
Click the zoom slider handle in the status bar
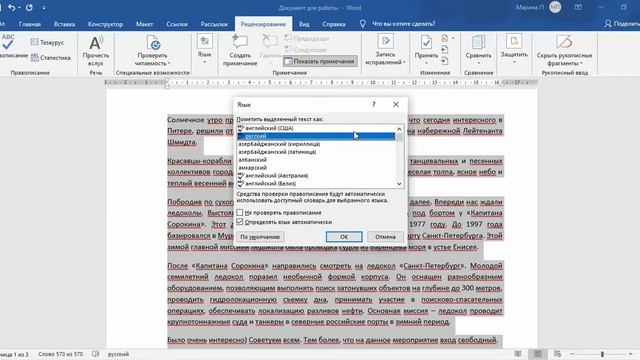(602, 354)
